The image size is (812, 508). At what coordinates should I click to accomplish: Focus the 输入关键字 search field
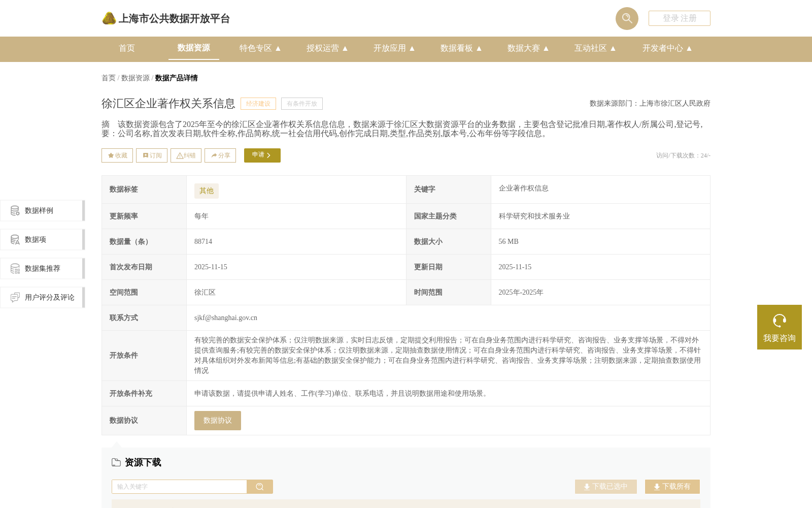click(179, 487)
